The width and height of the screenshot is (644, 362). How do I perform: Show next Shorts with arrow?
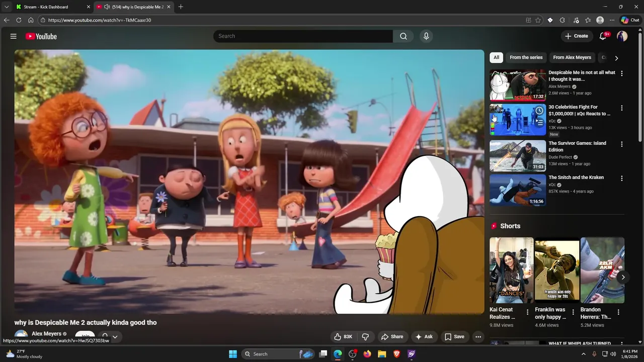[623, 277]
